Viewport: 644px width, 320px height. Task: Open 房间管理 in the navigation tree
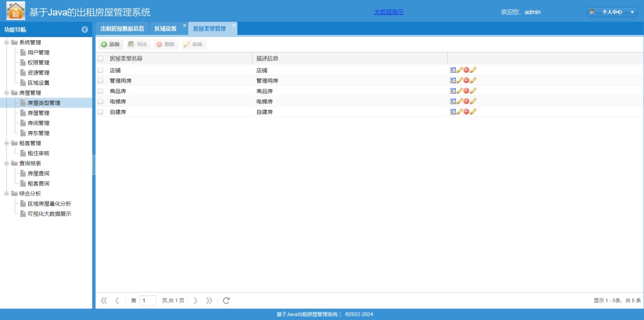[x=38, y=123]
